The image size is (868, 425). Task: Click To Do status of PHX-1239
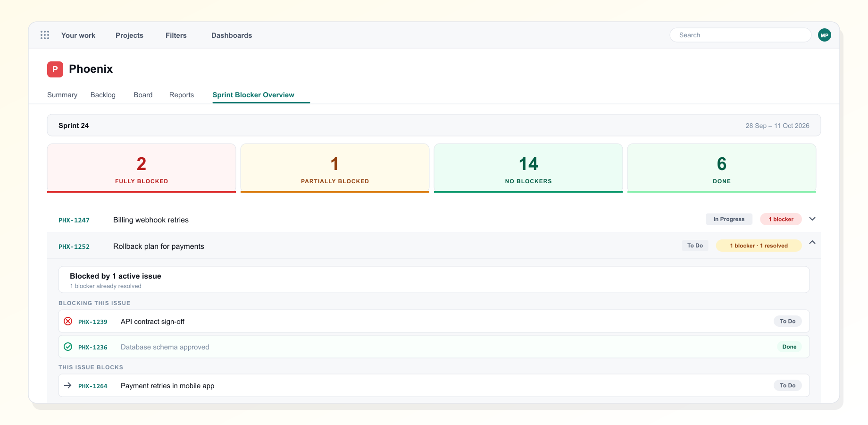pyautogui.click(x=787, y=321)
